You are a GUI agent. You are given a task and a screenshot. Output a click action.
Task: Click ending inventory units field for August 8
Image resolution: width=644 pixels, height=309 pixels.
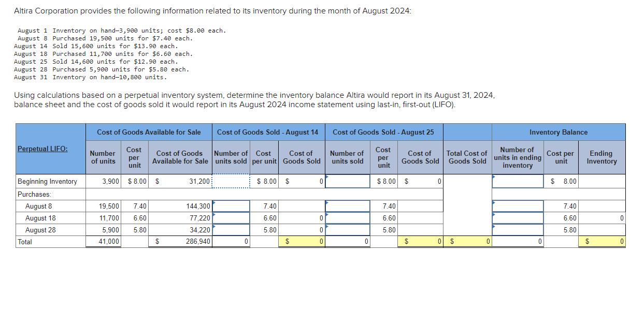[518, 206]
